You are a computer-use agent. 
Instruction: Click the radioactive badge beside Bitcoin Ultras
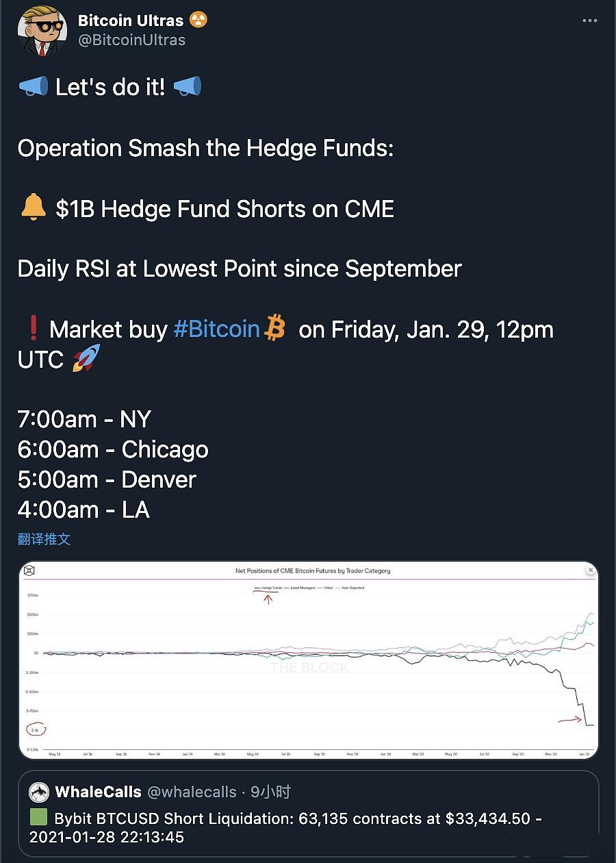(x=198, y=21)
